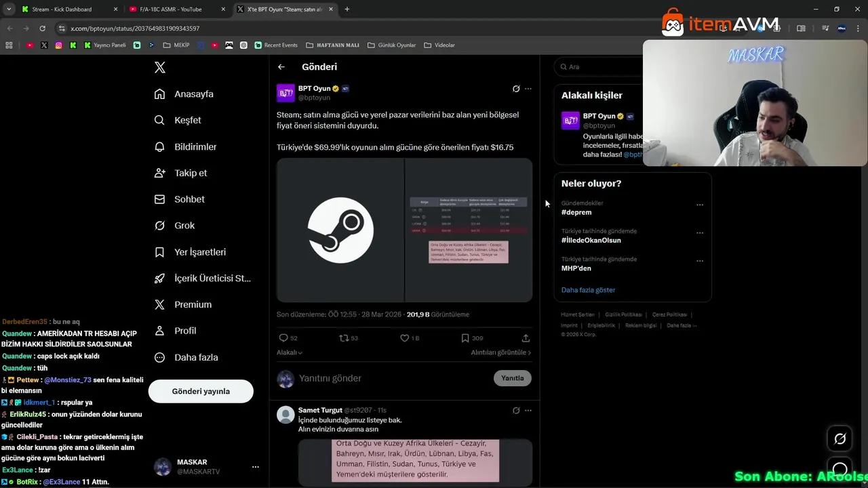Image resolution: width=868 pixels, height=488 pixels.
Task: Open Sohbet messages
Action: tap(179, 199)
